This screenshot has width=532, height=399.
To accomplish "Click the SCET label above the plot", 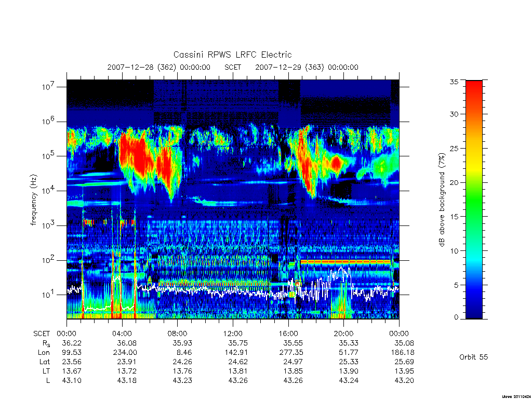I will pyautogui.click(x=233, y=67).
